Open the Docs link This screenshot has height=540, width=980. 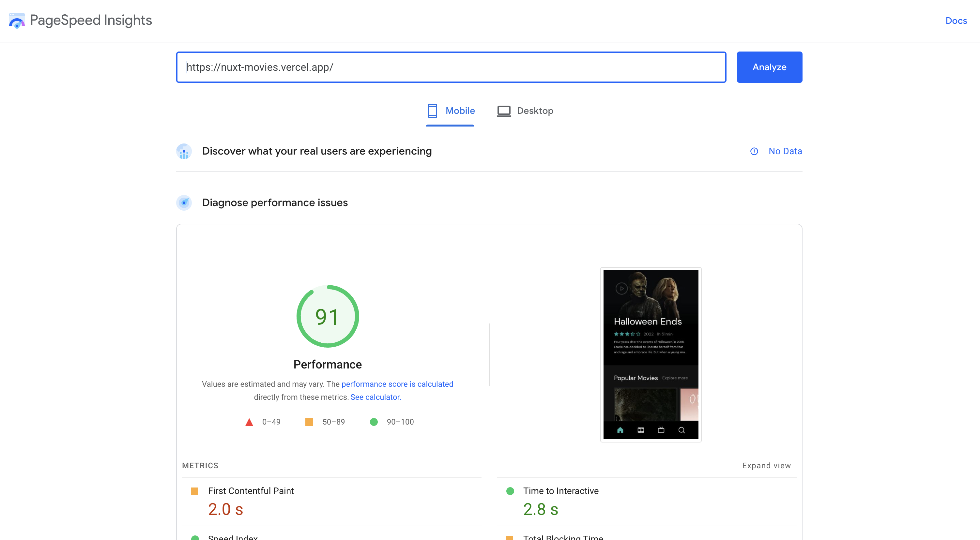(x=956, y=21)
